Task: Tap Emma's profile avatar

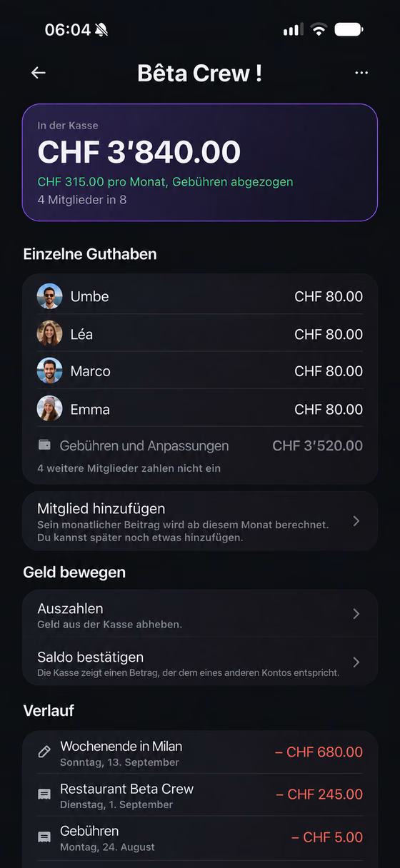Action: (x=49, y=408)
